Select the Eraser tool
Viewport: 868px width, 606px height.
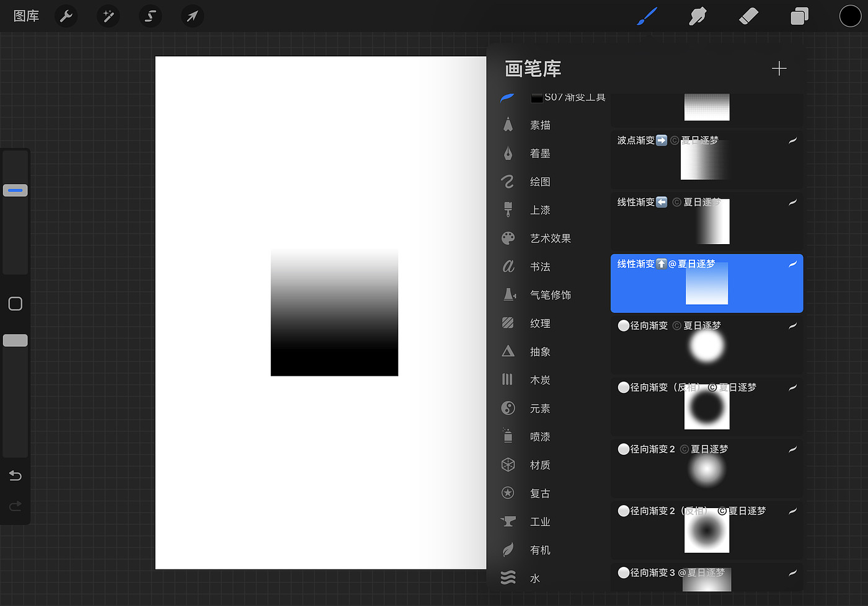tap(748, 16)
